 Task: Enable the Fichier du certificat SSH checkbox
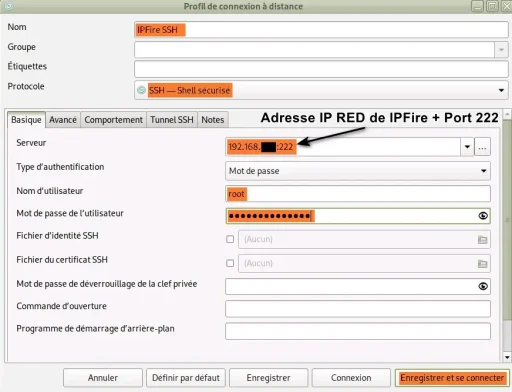[230, 263]
